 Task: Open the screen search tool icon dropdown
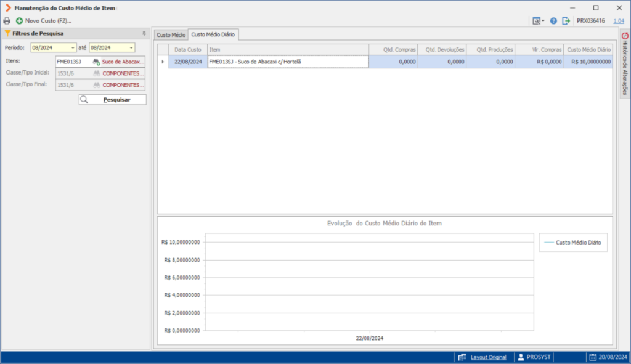[x=538, y=21]
